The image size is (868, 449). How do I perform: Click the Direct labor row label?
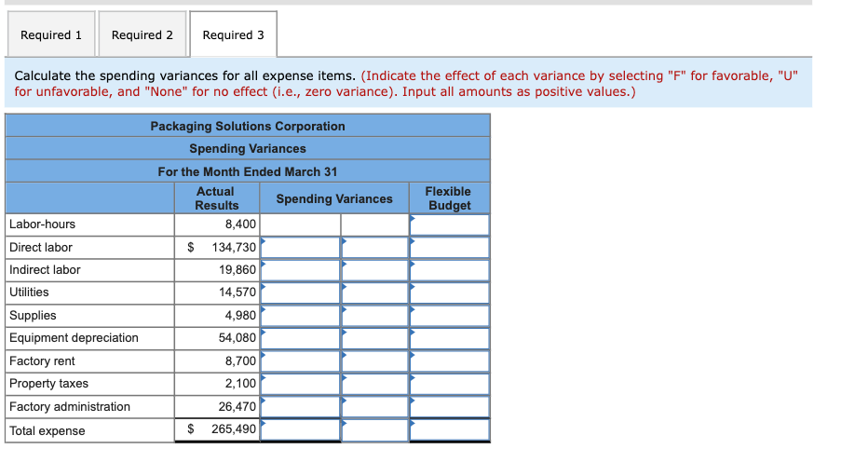pos(40,248)
